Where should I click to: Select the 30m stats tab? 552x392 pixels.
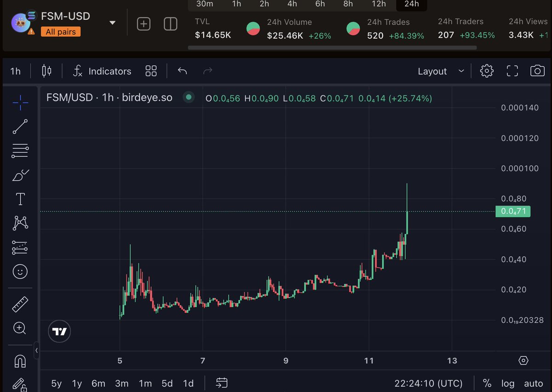[x=205, y=4]
